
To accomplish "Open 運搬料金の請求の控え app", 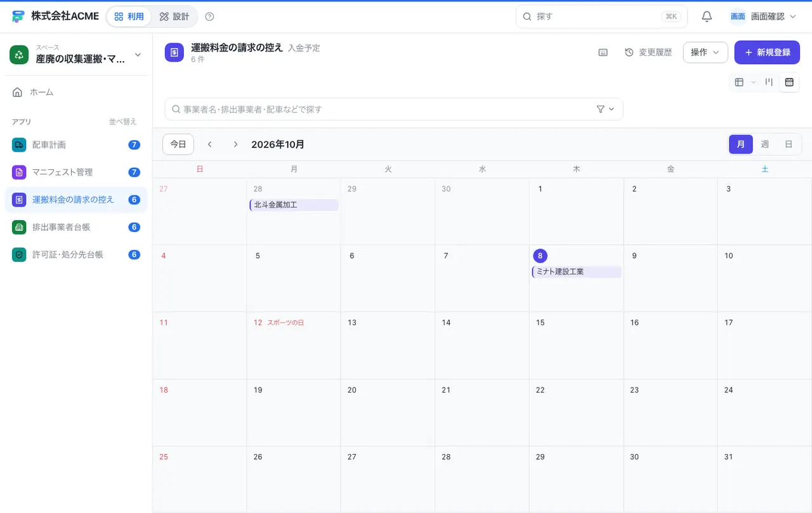I will tap(76, 199).
